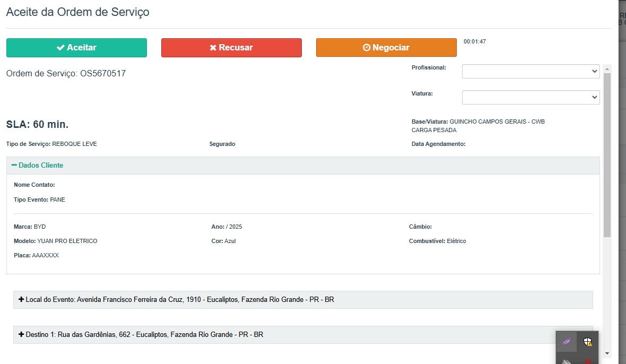Click the orange Negociar button
This screenshot has height=364, width=626.
(386, 48)
